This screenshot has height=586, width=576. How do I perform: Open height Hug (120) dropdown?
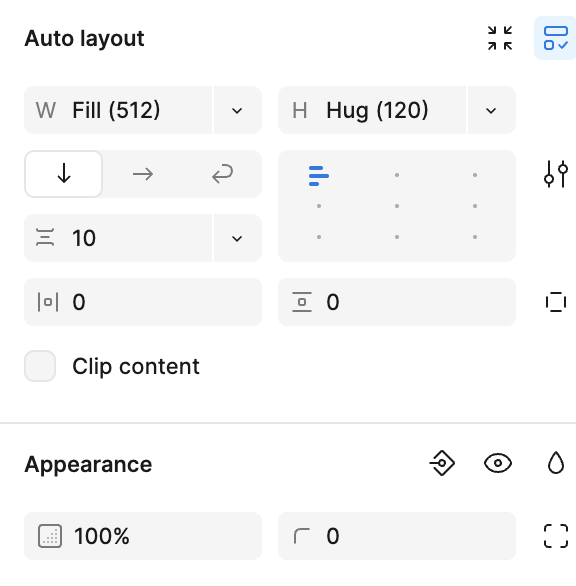point(491,110)
